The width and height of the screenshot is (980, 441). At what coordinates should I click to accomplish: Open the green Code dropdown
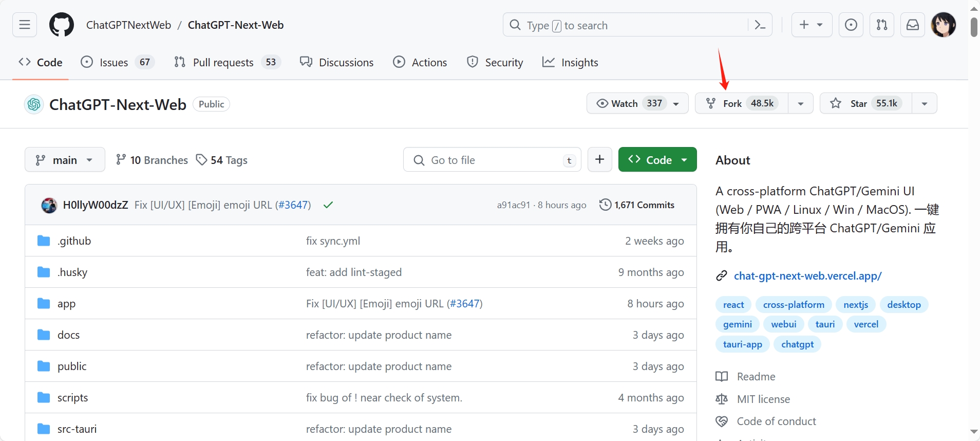coord(657,159)
